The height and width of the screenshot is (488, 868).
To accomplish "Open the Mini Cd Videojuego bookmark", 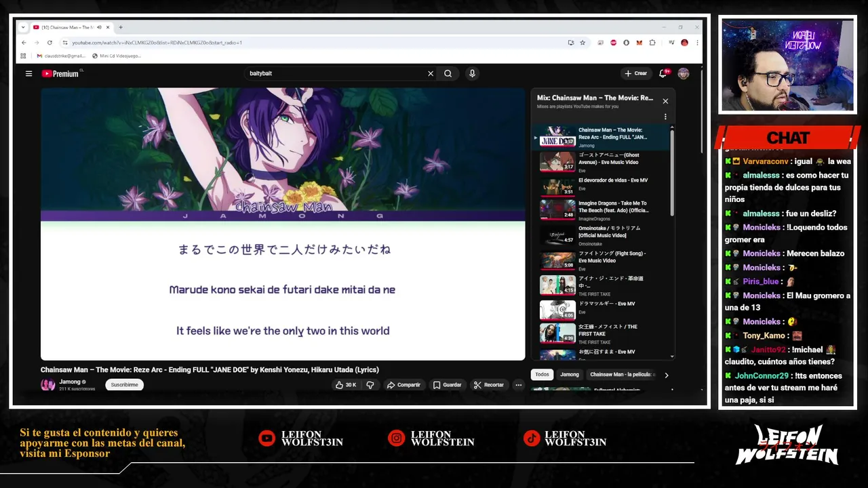I will (117, 56).
